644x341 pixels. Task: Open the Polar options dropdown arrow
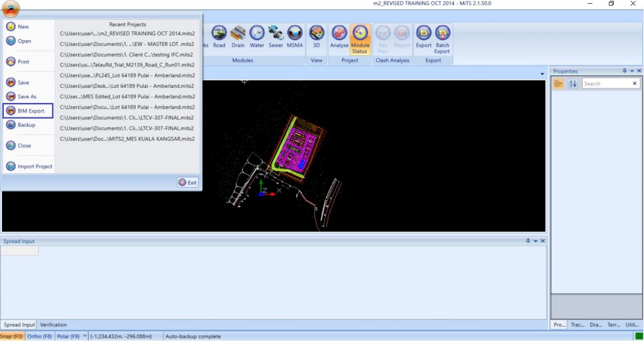(x=85, y=336)
